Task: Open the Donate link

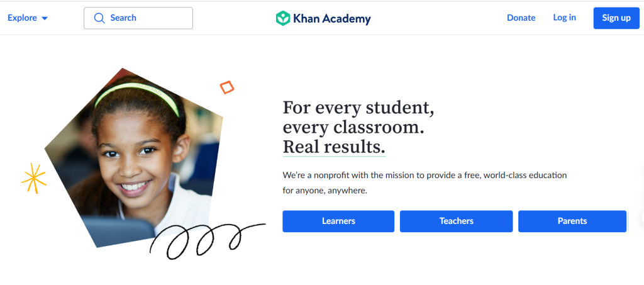Action: click(x=521, y=18)
